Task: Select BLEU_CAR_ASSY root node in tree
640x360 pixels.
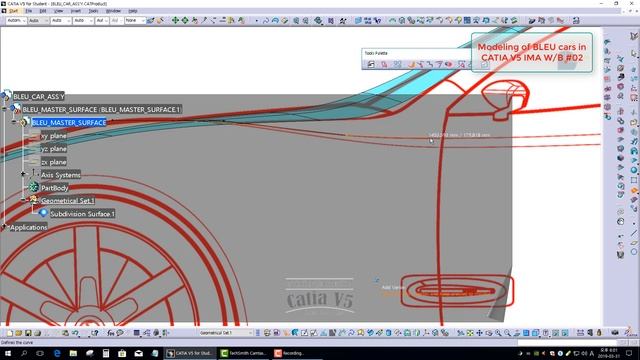Action: tap(39, 97)
